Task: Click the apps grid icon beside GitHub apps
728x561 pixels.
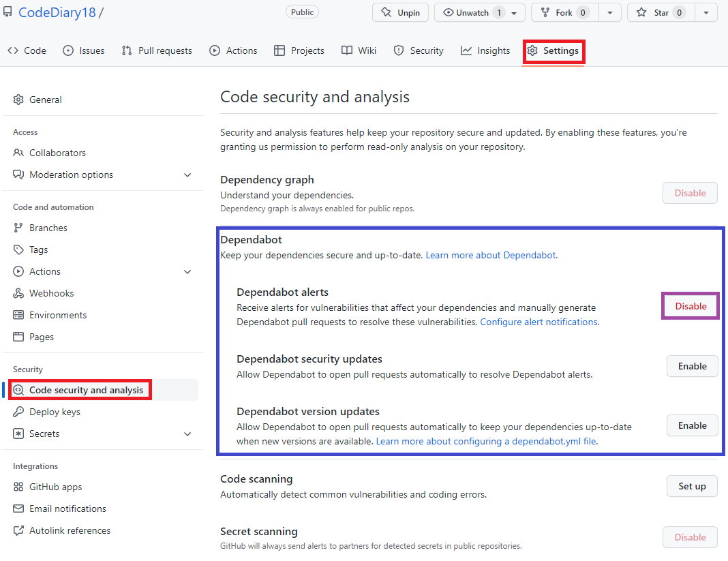Action: pos(18,487)
